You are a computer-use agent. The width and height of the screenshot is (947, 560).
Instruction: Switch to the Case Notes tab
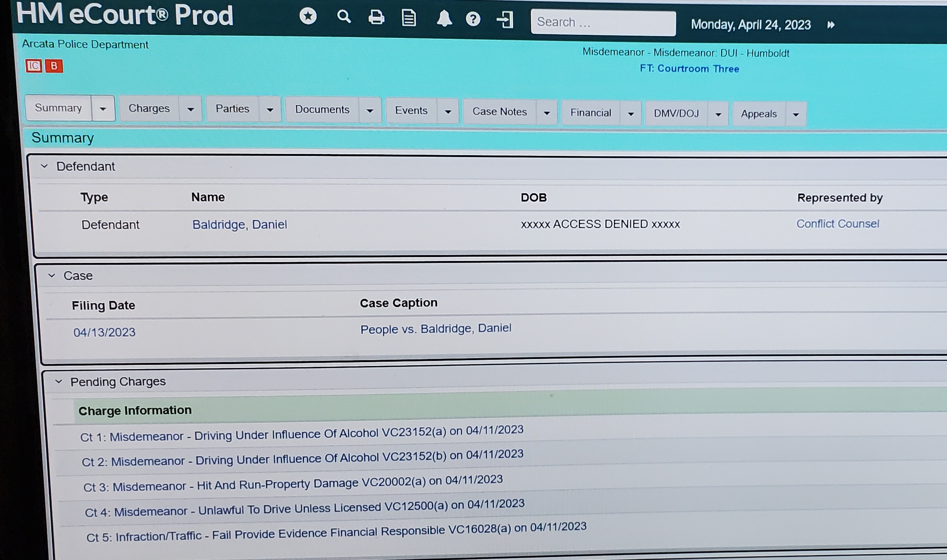click(x=499, y=112)
